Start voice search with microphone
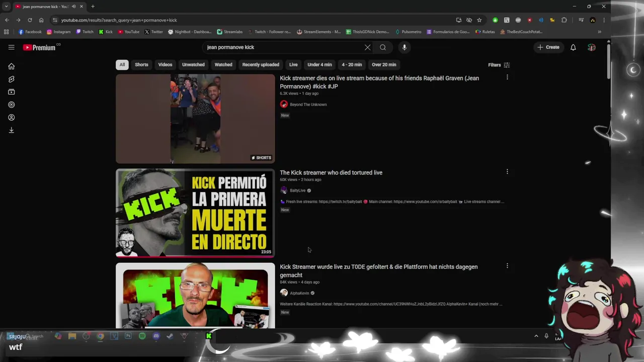Viewport: 644px width, 362px height. (x=404, y=47)
